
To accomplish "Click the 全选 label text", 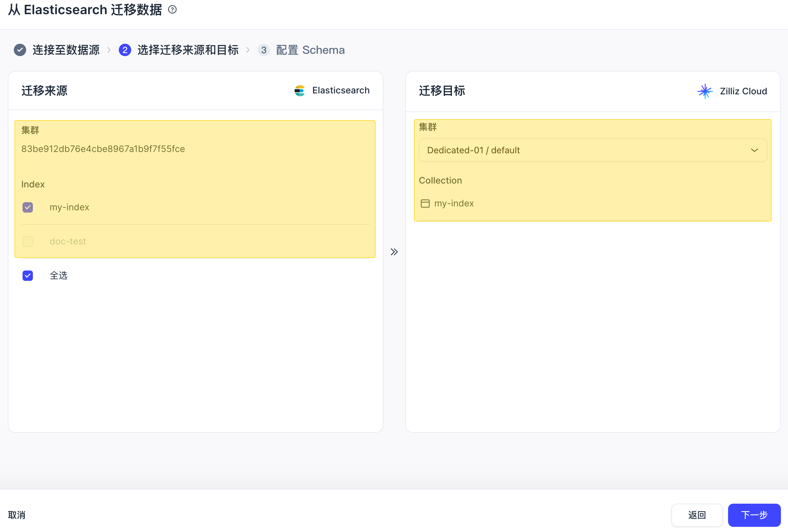I will tap(59, 275).
